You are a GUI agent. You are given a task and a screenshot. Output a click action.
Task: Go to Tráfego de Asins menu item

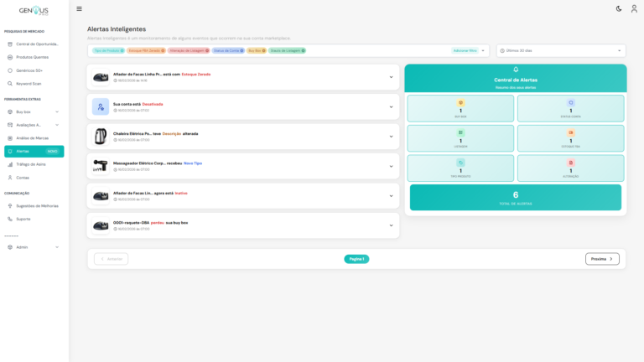(34, 164)
